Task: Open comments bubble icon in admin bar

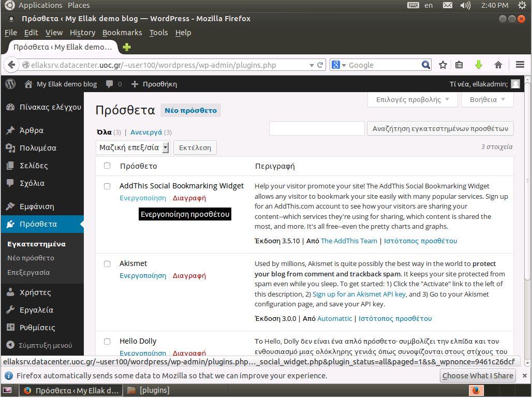Action: tap(109, 84)
